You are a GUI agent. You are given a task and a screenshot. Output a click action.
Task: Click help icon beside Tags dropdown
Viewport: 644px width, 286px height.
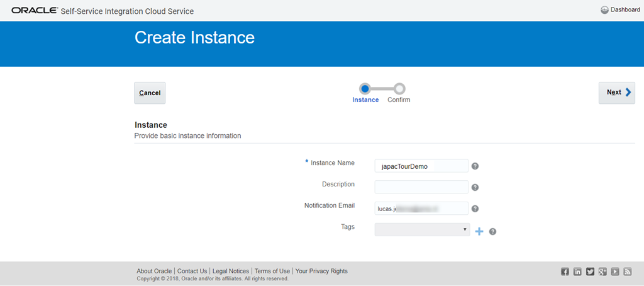tap(492, 231)
